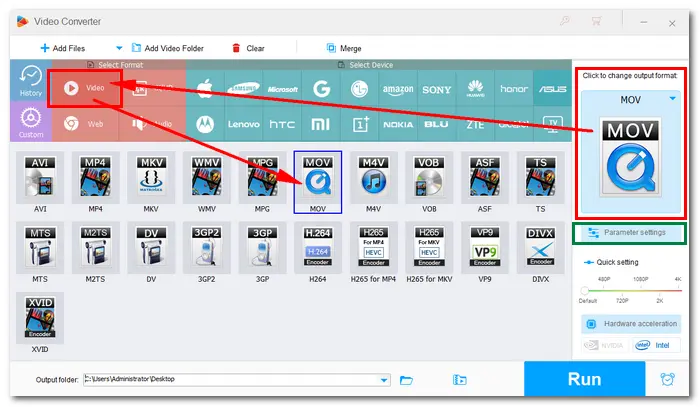
Task: Open the Huawei device presets
Action: point(475,89)
